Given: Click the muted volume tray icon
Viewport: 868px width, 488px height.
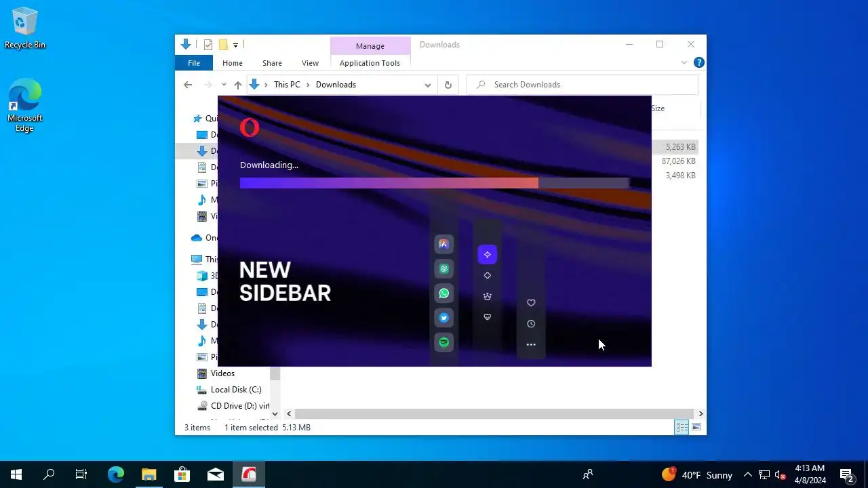Looking at the screenshot, I should click(780, 475).
